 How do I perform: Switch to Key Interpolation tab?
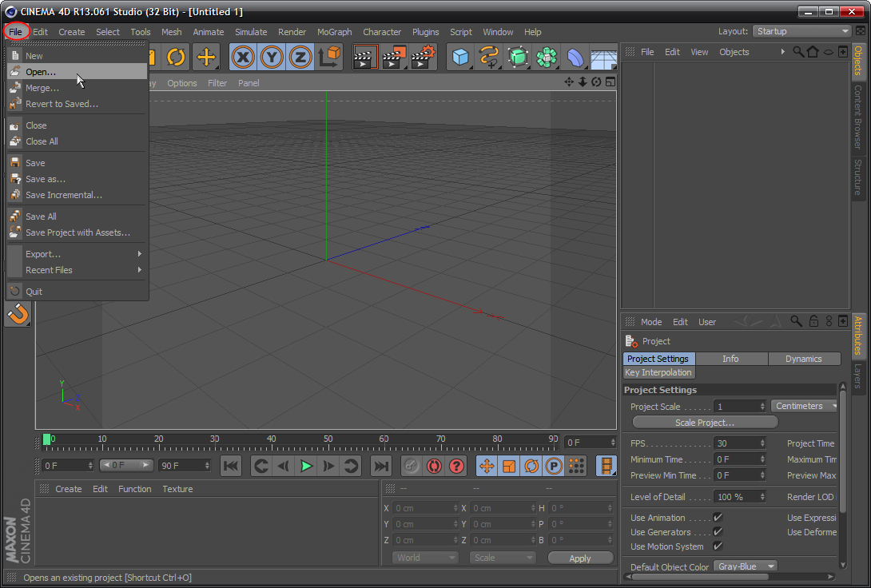[x=658, y=372]
